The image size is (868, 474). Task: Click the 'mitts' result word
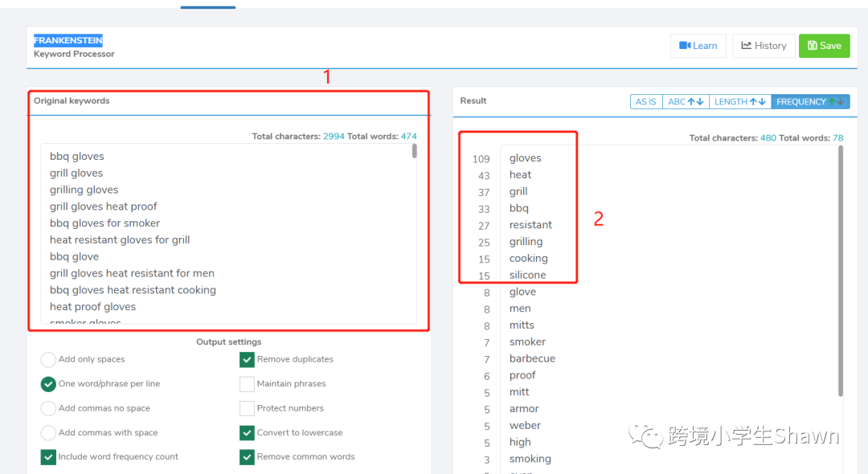coord(522,325)
